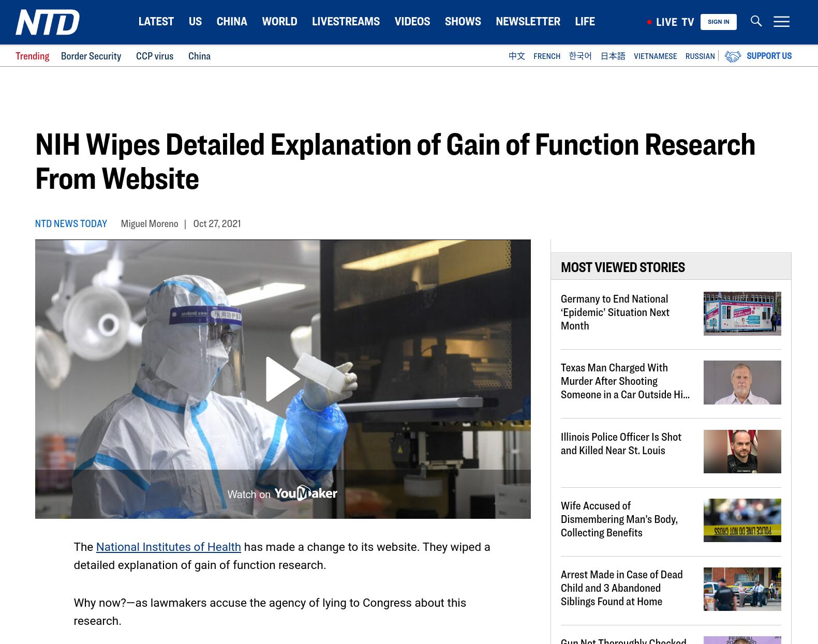Open LIVESTREAMS in the navigation
This screenshot has height=644, width=818.
tap(346, 21)
